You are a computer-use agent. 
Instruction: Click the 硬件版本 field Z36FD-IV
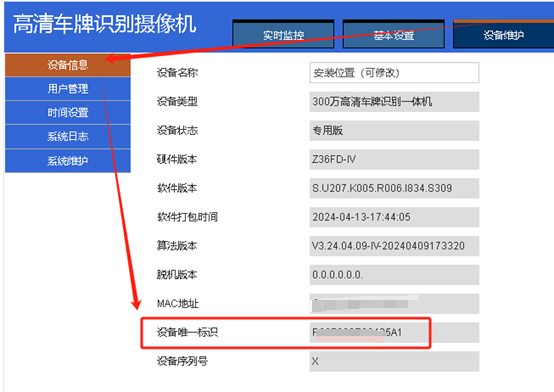(x=394, y=159)
